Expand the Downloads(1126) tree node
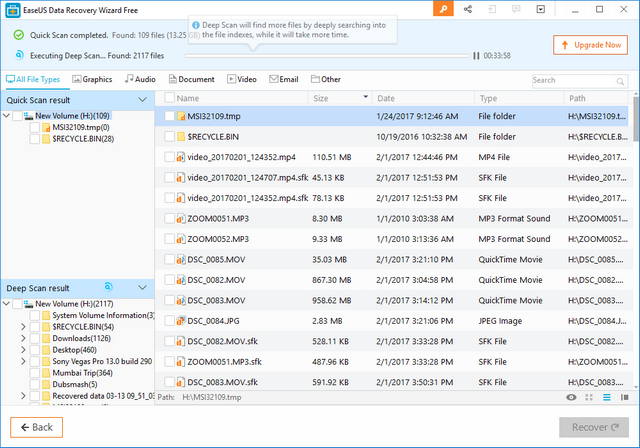This screenshot has height=448, width=640. point(23,338)
